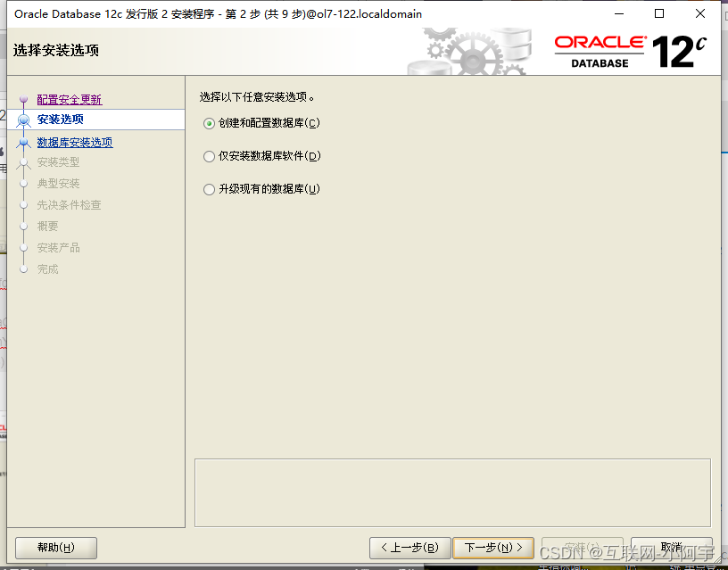Image resolution: width=728 pixels, height=570 pixels.
Task: Close the Oracle installer window
Action: point(700,14)
